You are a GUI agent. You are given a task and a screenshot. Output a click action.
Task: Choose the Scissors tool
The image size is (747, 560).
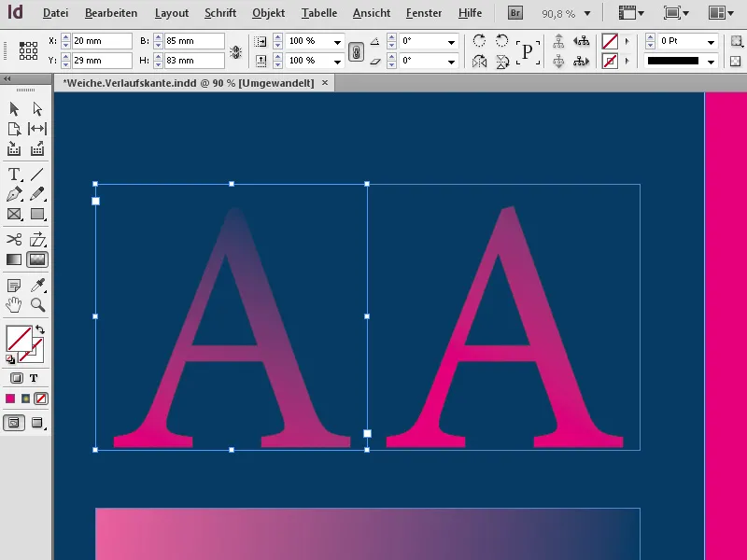(x=13, y=238)
